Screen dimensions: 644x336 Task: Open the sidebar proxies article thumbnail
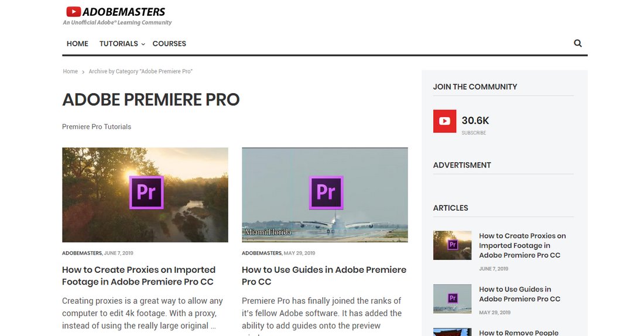tap(452, 245)
